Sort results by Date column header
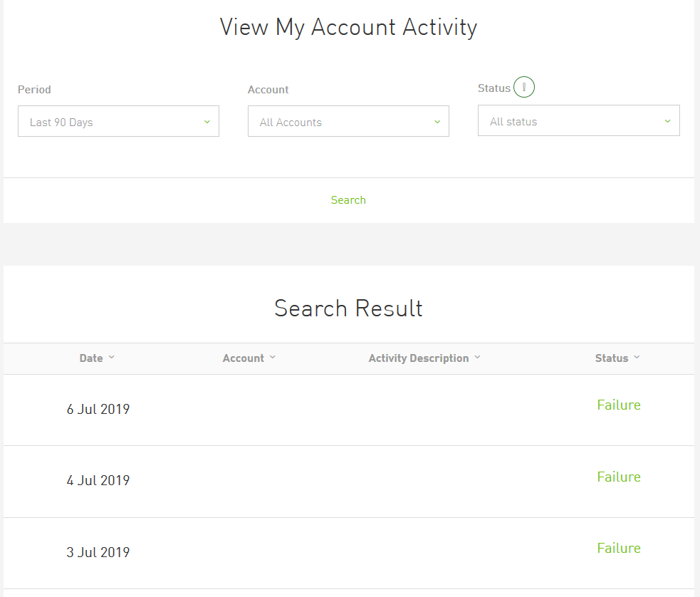The width and height of the screenshot is (700, 597). point(91,358)
